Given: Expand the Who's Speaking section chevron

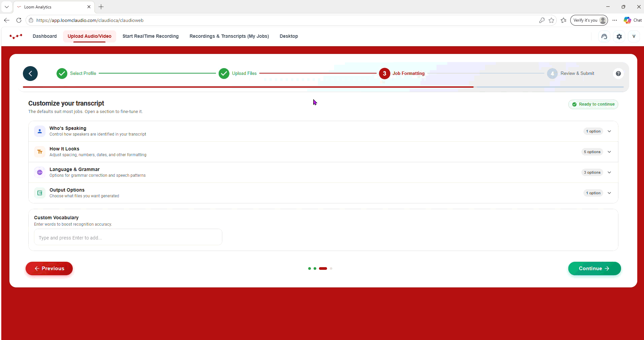Looking at the screenshot, I should 609,131.
